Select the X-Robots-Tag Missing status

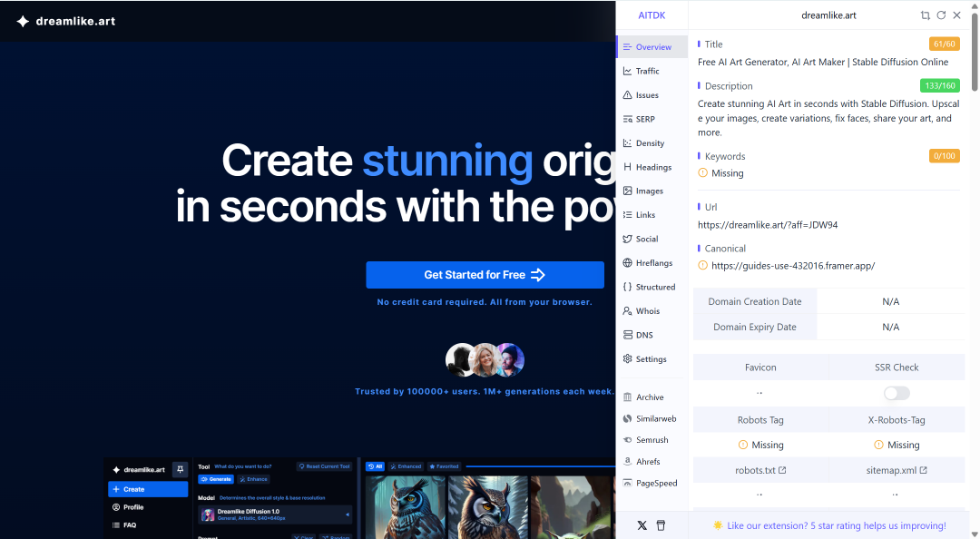897,445
